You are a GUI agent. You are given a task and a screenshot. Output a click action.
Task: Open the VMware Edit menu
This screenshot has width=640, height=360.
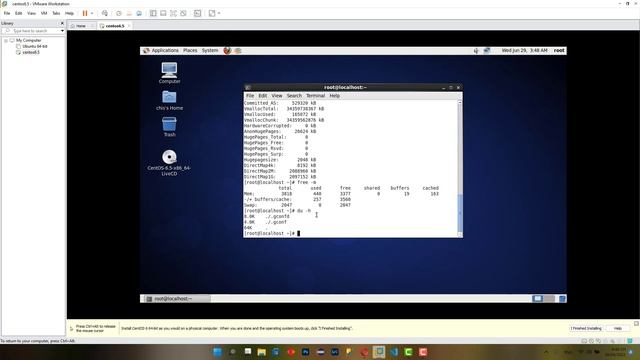click(x=18, y=13)
